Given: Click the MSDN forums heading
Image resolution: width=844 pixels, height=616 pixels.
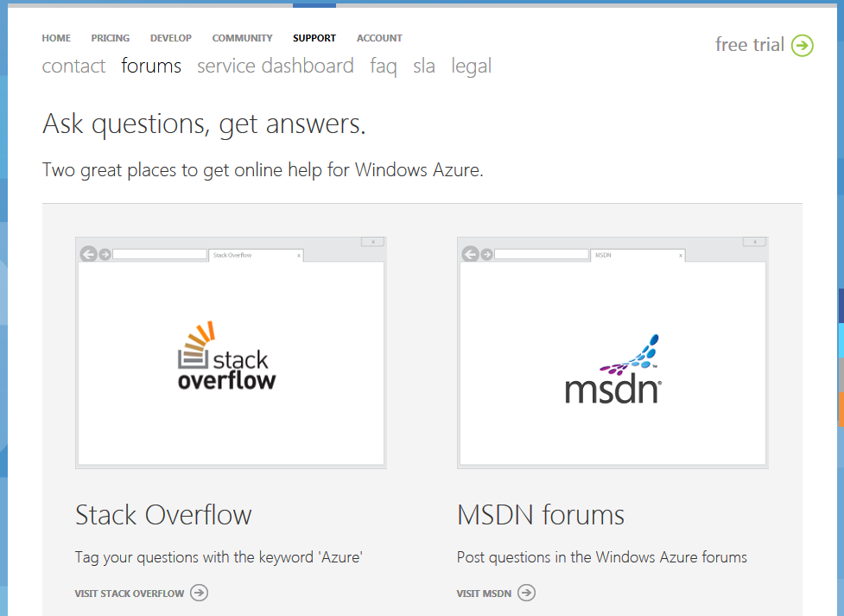Looking at the screenshot, I should pyautogui.click(x=541, y=515).
